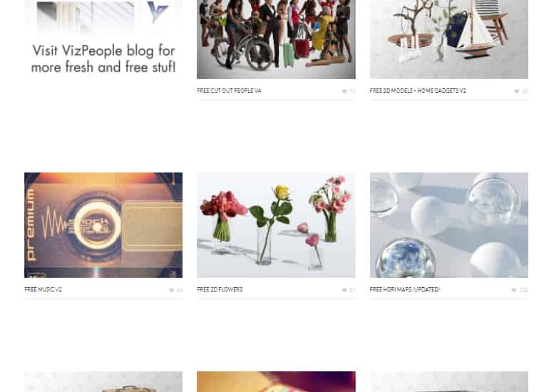Open Free HDRI Maps /Updated/ title link
554x392 pixels.
(405, 289)
